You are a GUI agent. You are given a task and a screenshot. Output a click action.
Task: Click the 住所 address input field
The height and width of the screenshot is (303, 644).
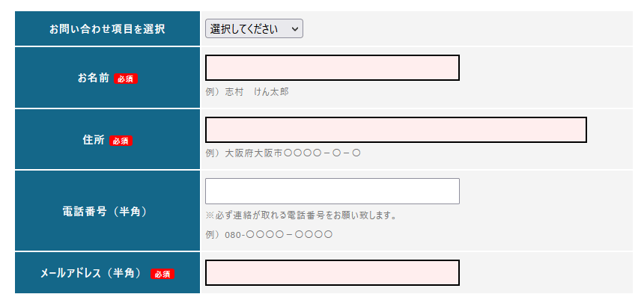pos(395,129)
